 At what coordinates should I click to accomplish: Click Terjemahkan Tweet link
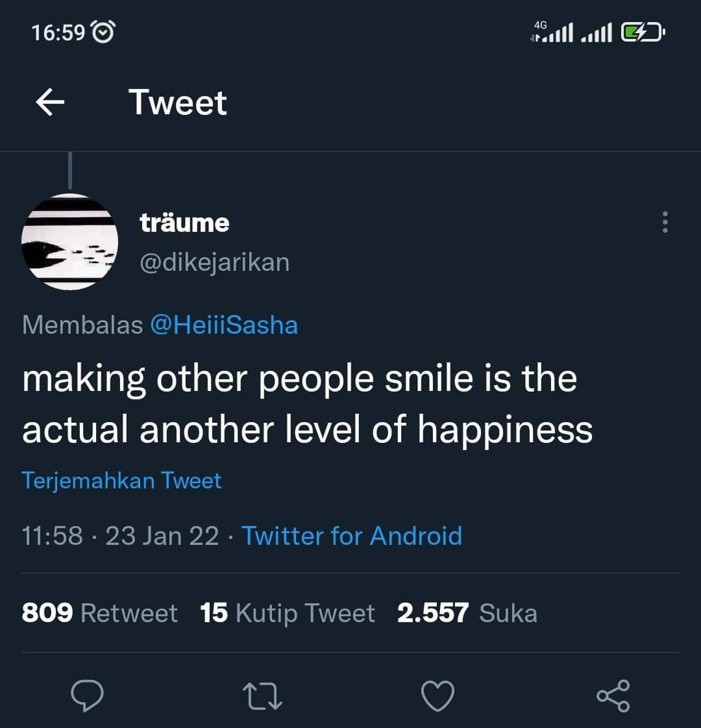[121, 481]
